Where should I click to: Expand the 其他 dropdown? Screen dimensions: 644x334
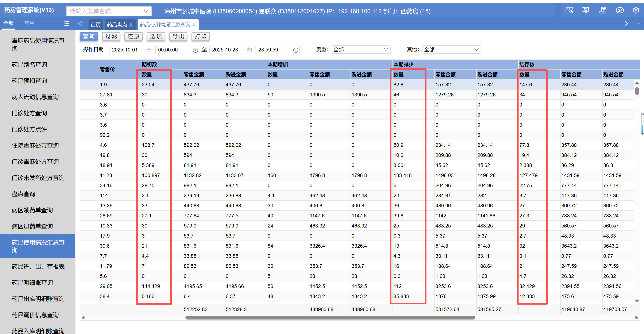[x=476, y=50]
